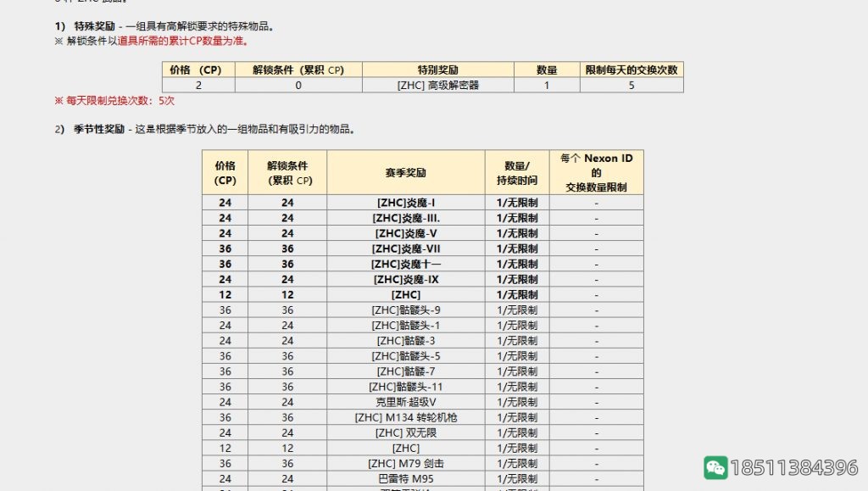Select the 限制每天的交换次数 header cell

(x=632, y=70)
